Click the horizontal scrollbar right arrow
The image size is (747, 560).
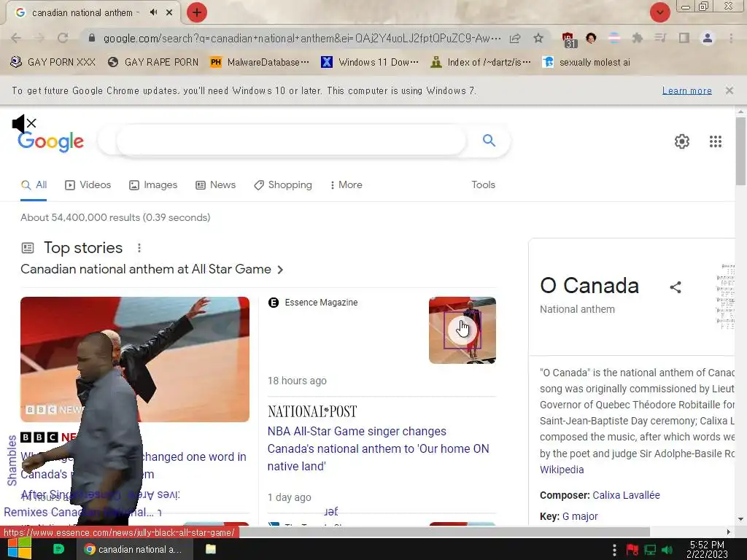(729, 532)
